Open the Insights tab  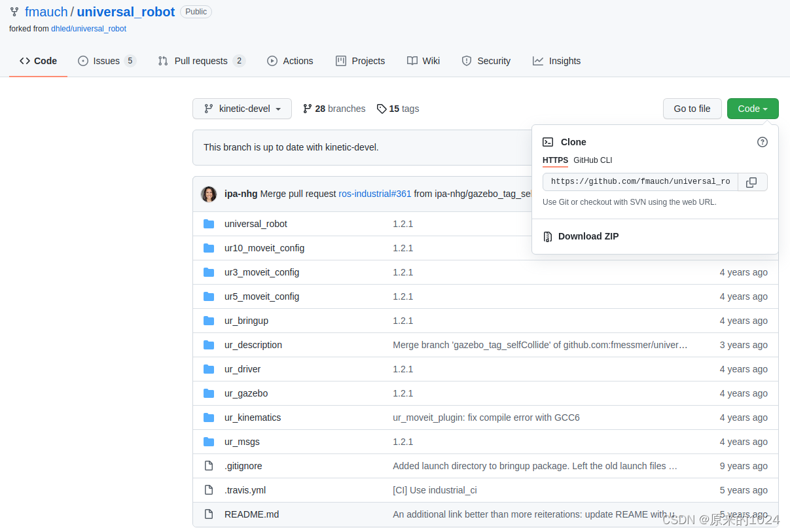point(557,61)
